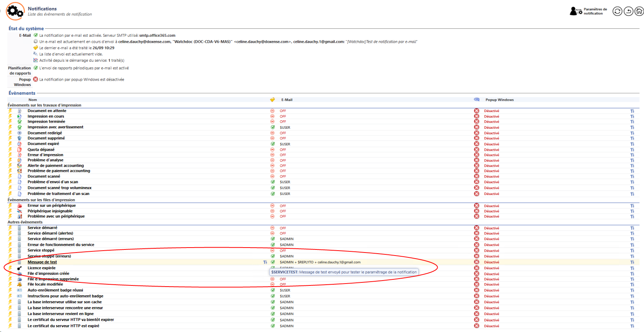
Task: Toggle e-mail check for Document expiré
Action: (x=273, y=144)
